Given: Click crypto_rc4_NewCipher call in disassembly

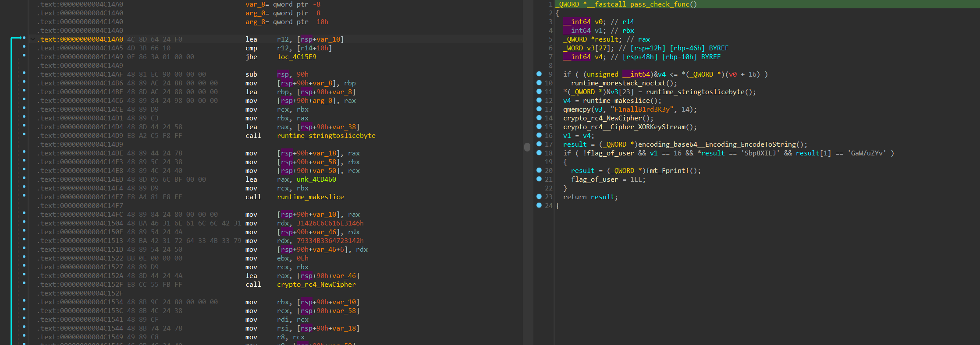Looking at the screenshot, I should click(316, 285).
